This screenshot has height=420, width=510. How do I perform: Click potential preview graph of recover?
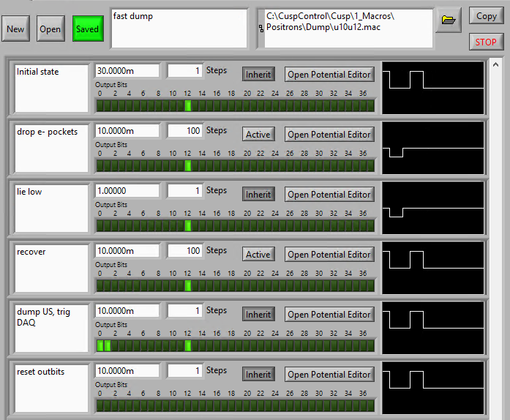[x=433, y=268]
